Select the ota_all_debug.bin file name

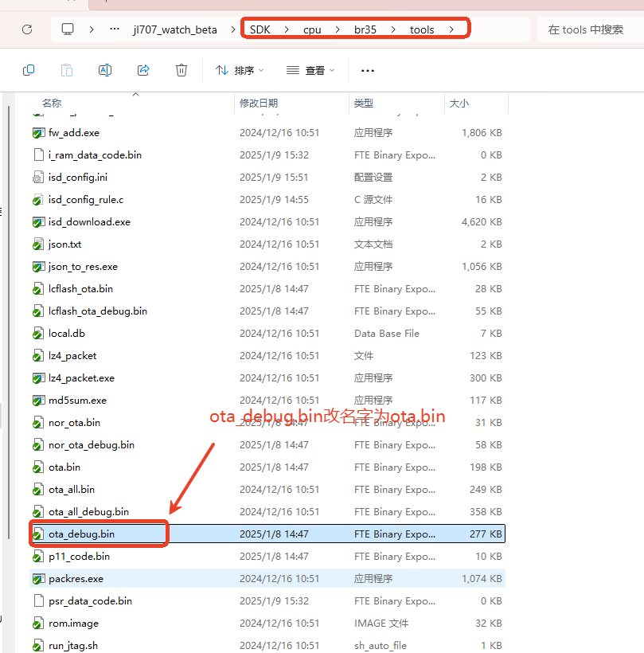(x=88, y=512)
